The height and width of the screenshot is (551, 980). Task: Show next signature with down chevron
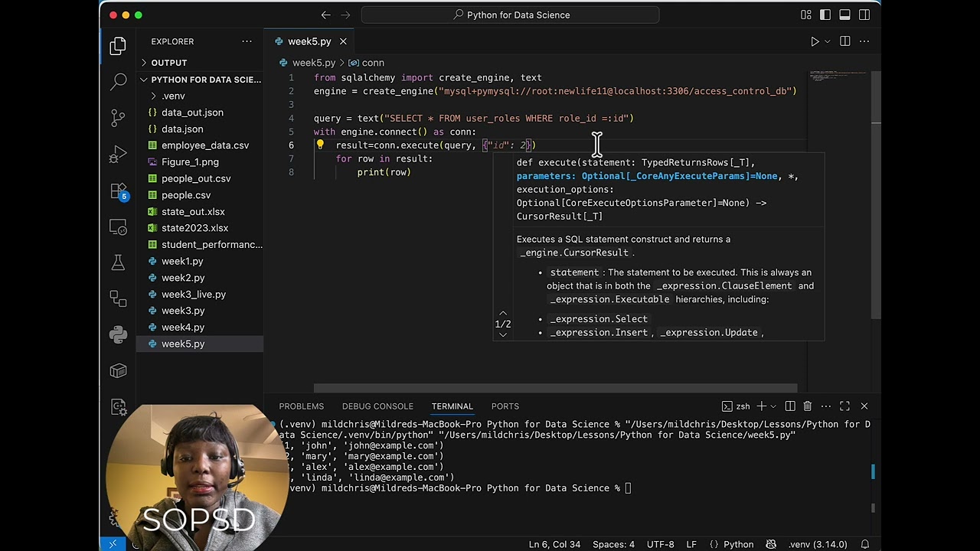pos(502,334)
